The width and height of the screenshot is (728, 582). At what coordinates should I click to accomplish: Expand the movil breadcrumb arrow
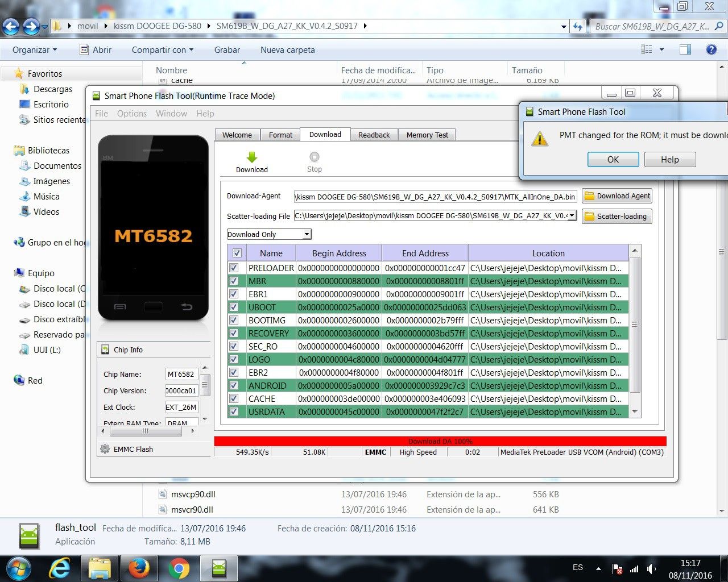click(106, 26)
